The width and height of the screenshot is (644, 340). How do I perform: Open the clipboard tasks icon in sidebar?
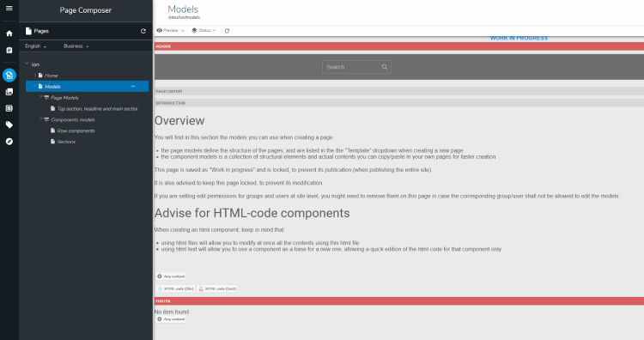click(x=9, y=50)
